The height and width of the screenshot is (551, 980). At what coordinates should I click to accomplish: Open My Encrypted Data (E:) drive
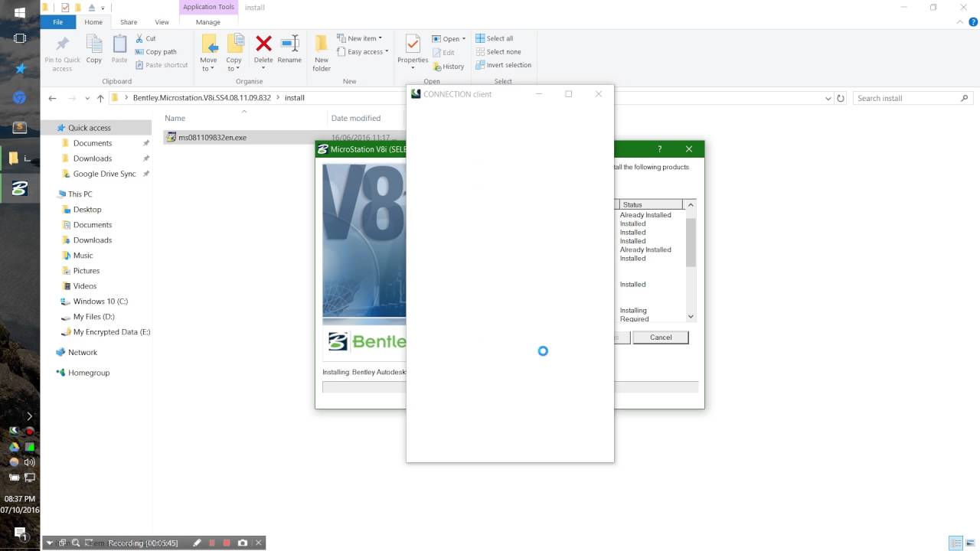click(x=111, y=332)
